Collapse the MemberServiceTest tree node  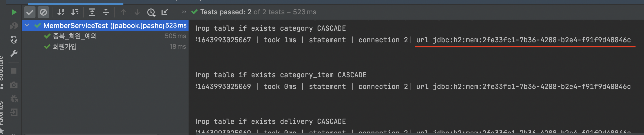(x=27, y=25)
